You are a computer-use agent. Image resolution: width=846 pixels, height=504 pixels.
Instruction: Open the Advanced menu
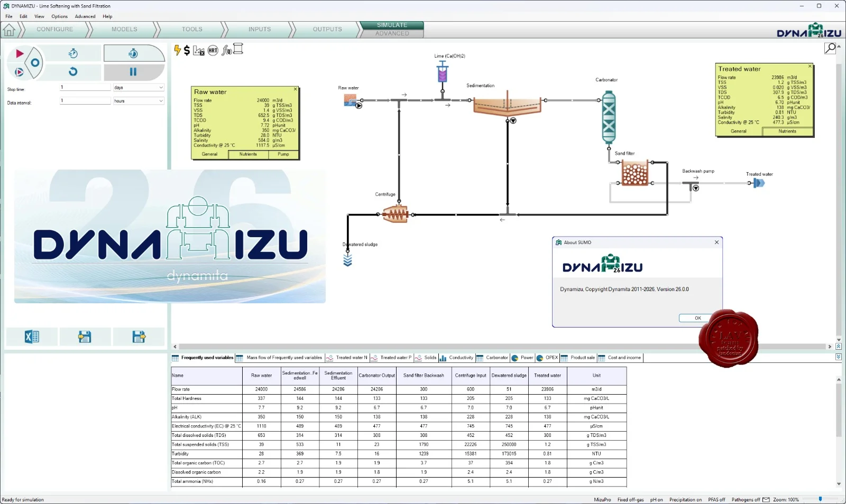pyautogui.click(x=85, y=16)
